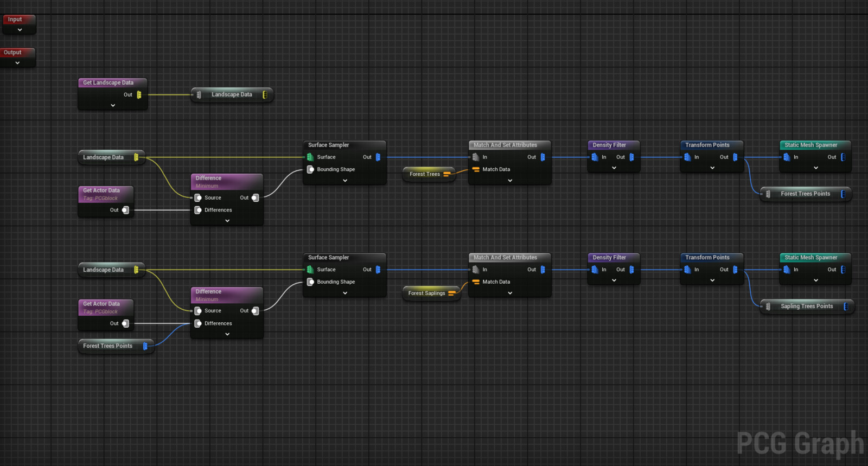868x466 pixels.
Task: Expand the bottom-row Surface Sampler chevron
Action: (x=345, y=293)
